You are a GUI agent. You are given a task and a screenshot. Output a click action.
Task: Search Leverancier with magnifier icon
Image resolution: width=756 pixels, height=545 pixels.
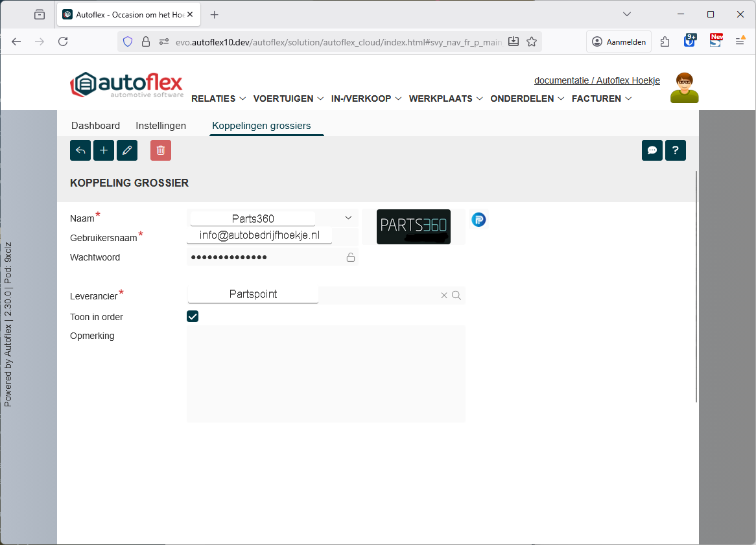(x=456, y=296)
